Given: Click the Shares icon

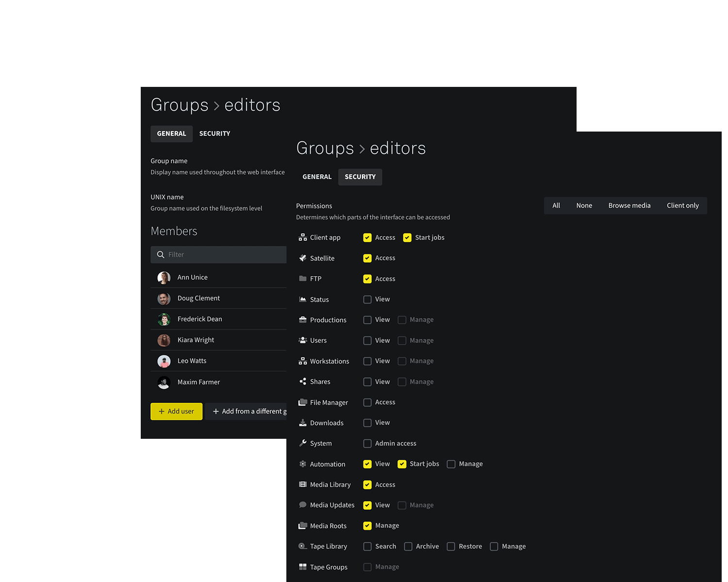Looking at the screenshot, I should pyautogui.click(x=303, y=382).
